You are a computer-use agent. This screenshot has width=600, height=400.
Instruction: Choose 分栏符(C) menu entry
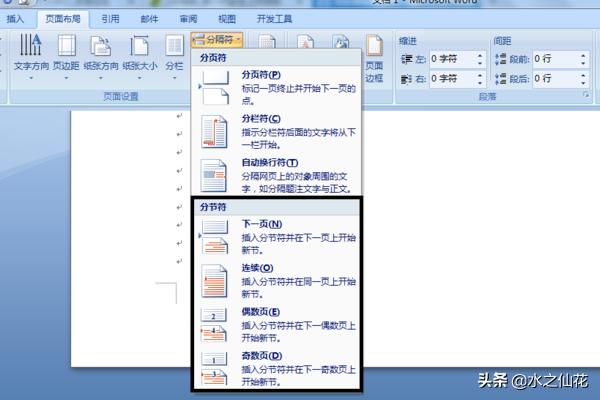pos(276,132)
